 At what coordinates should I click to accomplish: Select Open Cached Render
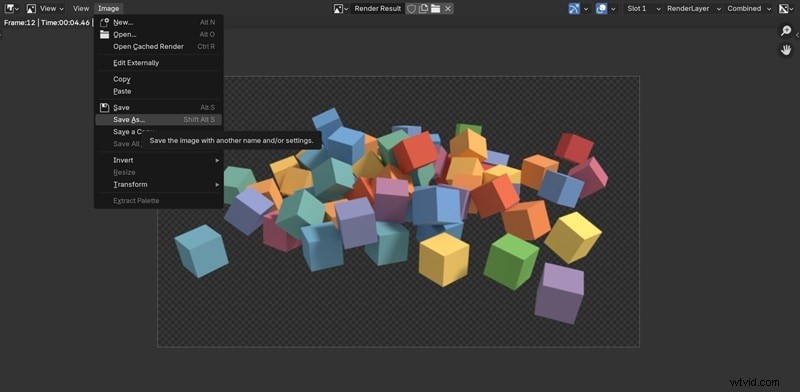158,46
